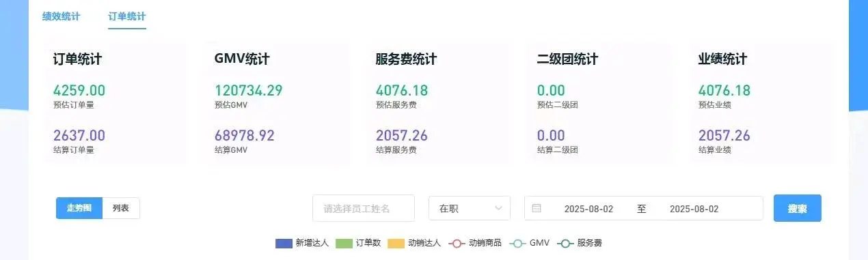The width and height of the screenshot is (868, 260).
Task: Click the 结算GMV label
Action: [x=231, y=150]
